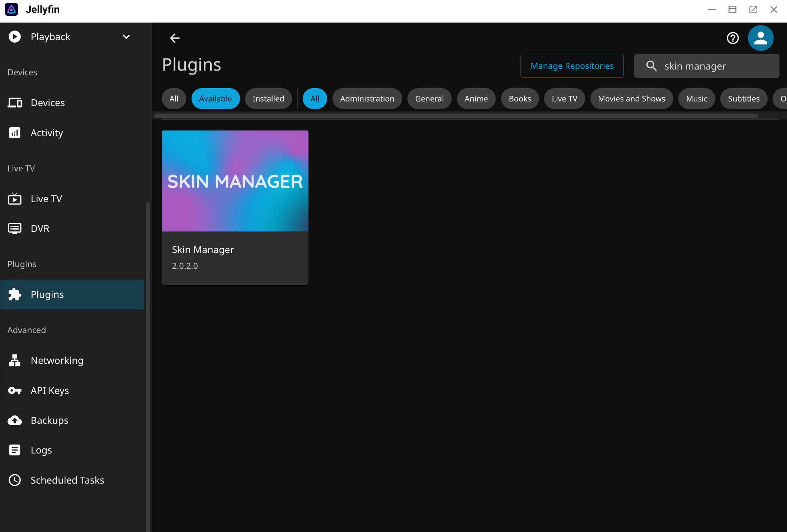
Task: Click the Skin Manager plugin title
Action: click(x=203, y=250)
